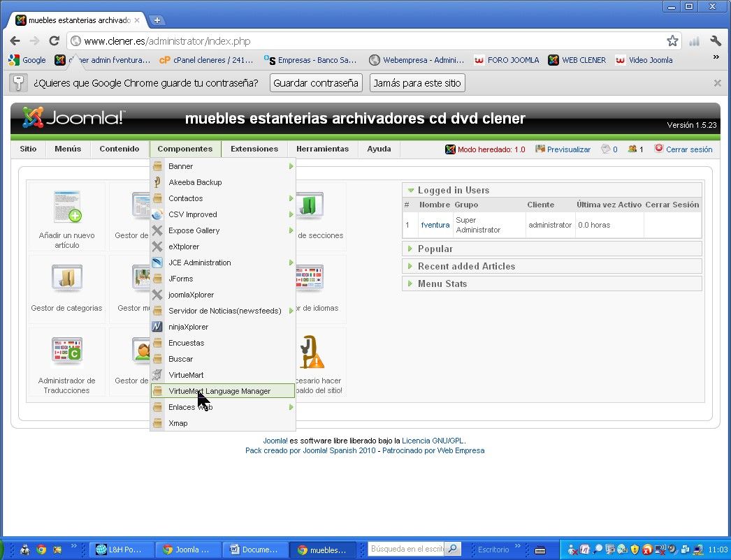The height and width of the screenshot is (560, 731).
Task: Open Enlaces Web menu entry
Action: [x=223, y=407]
